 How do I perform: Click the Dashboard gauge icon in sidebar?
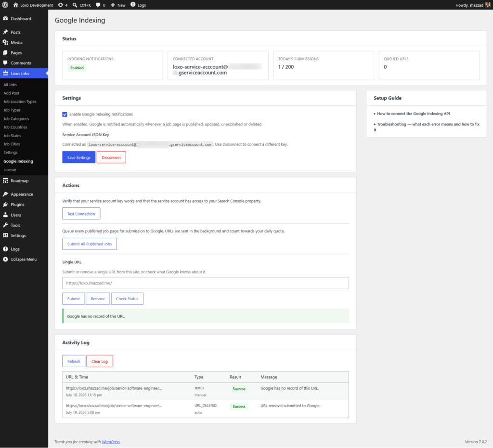click(5, 19)
